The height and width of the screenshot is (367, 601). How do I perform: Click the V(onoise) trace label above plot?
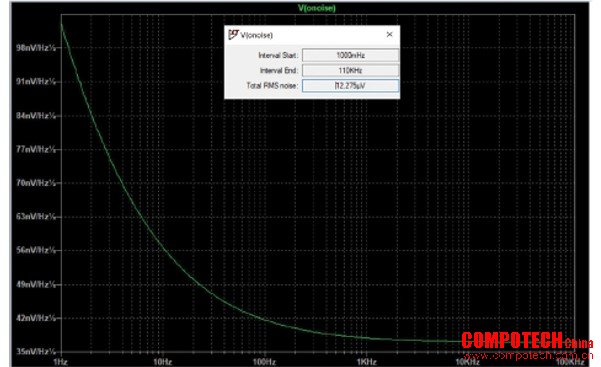(x=317, y=8)
